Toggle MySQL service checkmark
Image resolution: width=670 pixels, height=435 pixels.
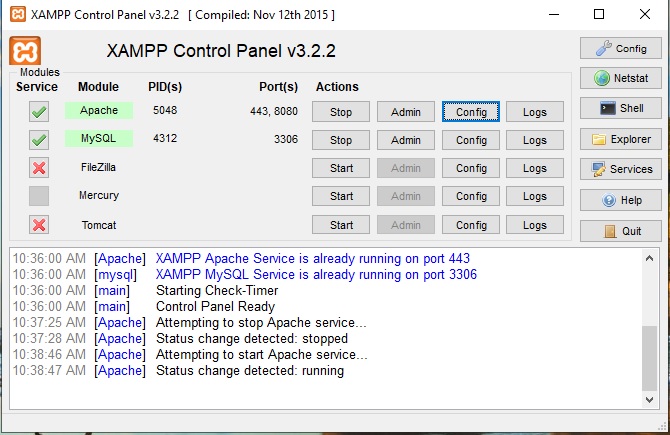pyautogui.click(x=39, y=140)
